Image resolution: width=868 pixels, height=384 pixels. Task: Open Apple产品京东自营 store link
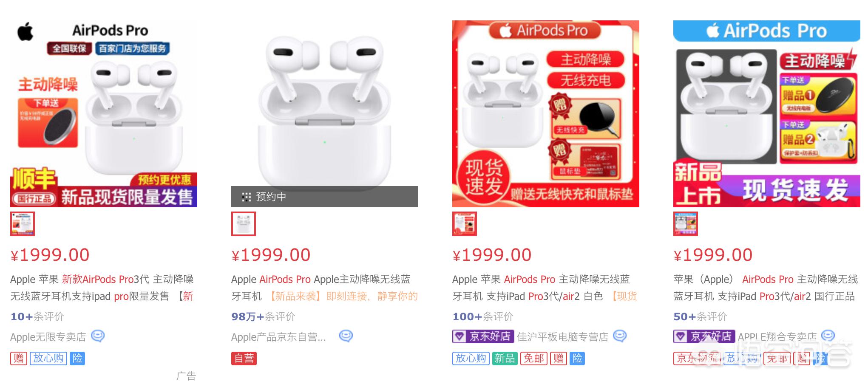click(278, 337)
